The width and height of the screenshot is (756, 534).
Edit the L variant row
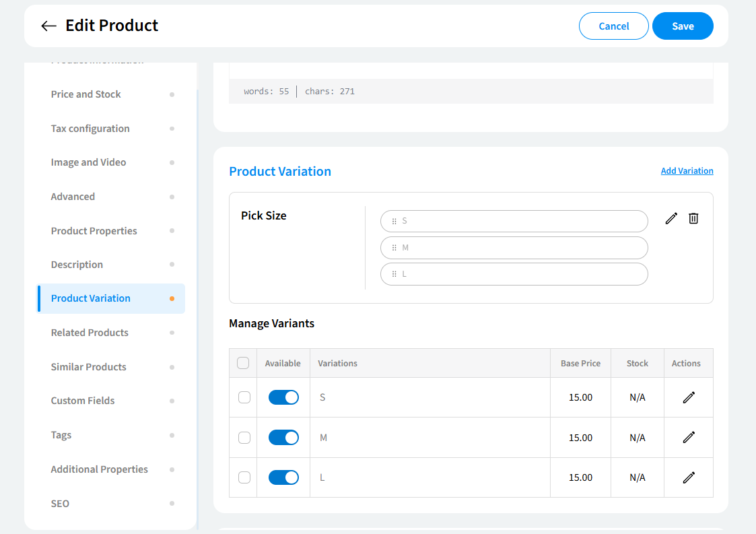(688, 477)
